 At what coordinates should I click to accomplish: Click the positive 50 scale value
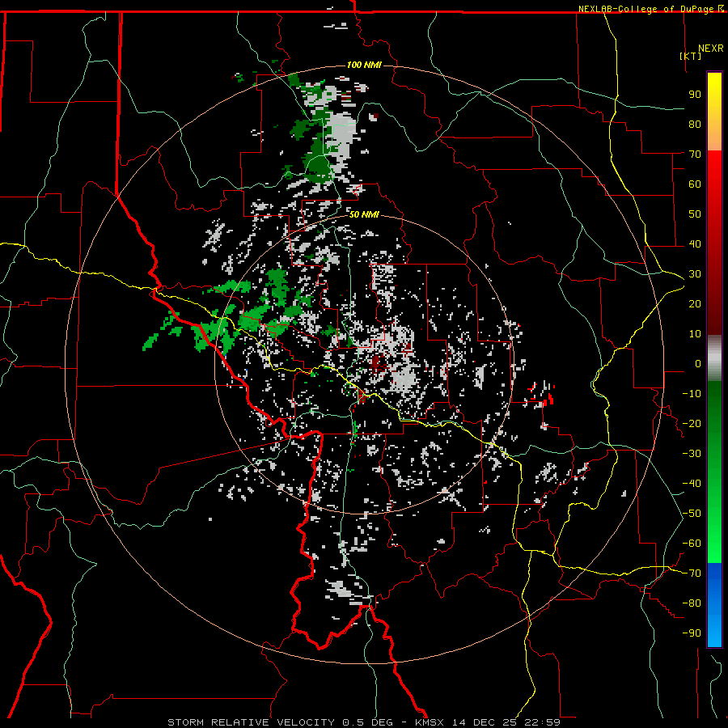click(695, 214)
